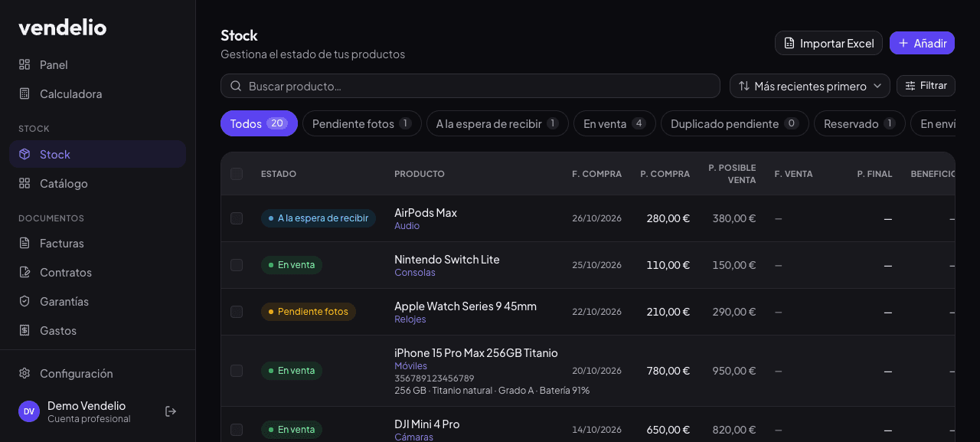Image resolution: width=980 pixels, height=442 pixels.
Task: Click the DJI Mini 4 Pro product name
Action: point(427,424)
